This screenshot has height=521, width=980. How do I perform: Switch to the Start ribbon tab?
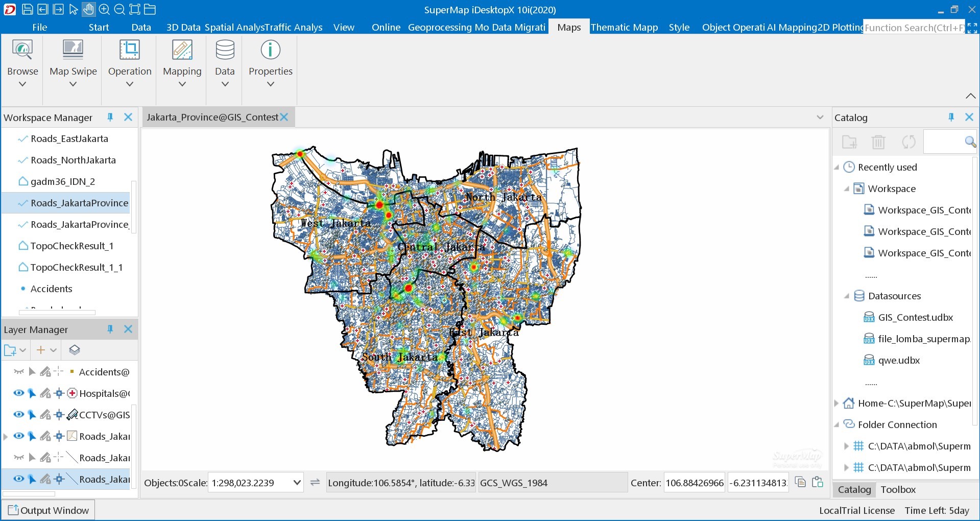(x=99, y=28)
